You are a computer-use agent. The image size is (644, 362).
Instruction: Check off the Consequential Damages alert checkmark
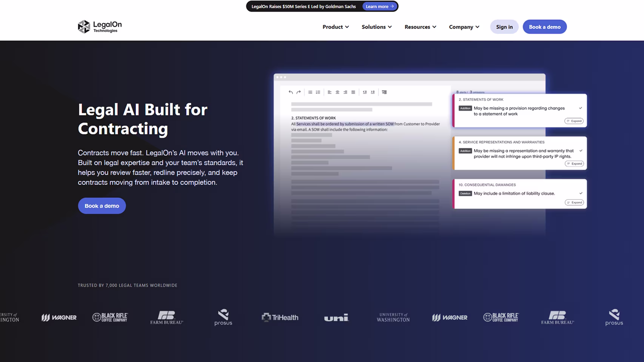pyautogui.click(x=581, y=193)
